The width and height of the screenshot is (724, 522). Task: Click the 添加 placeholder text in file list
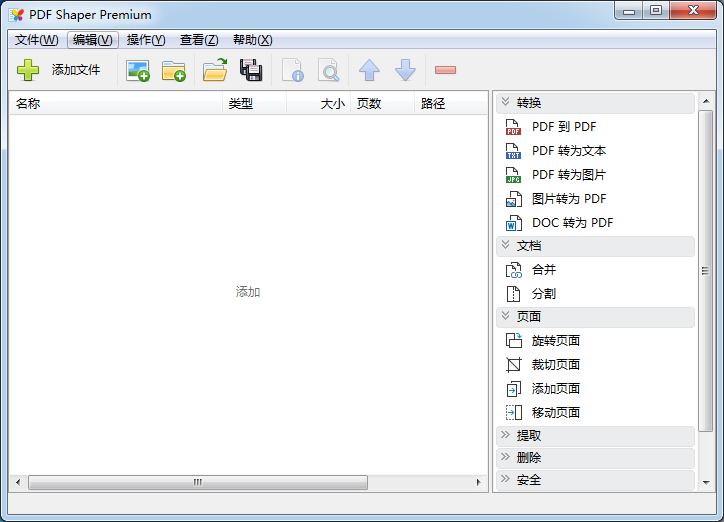tap(248, 292)
